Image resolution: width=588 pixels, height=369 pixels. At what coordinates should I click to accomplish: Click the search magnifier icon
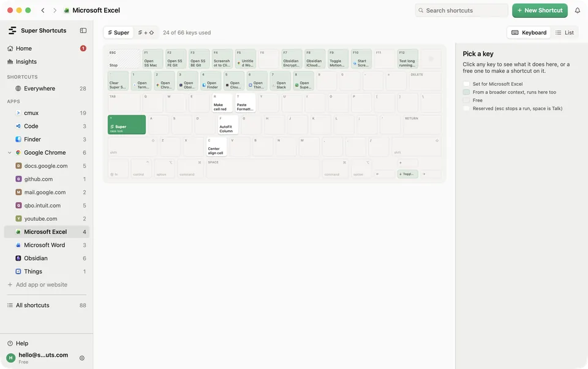[421, 10]
